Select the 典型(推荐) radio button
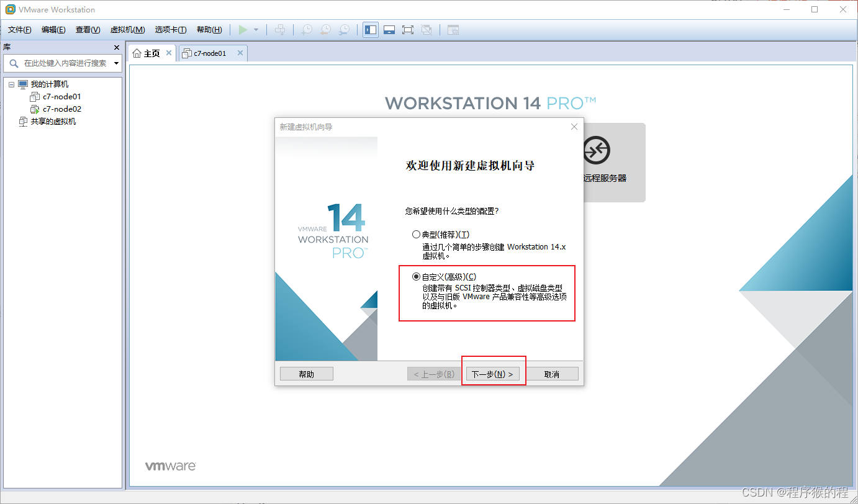 point(417,235)
